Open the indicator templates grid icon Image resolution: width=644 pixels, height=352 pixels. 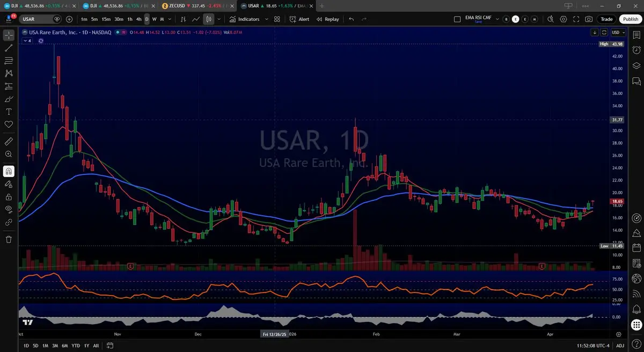(277, 19)
